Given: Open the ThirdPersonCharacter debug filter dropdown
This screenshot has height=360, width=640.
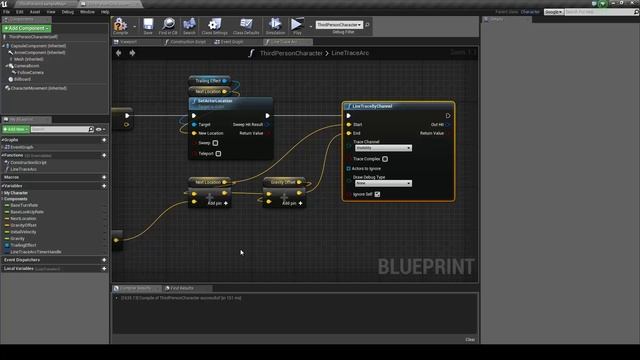Looking at the screenshot, I should tap(339, 25).
